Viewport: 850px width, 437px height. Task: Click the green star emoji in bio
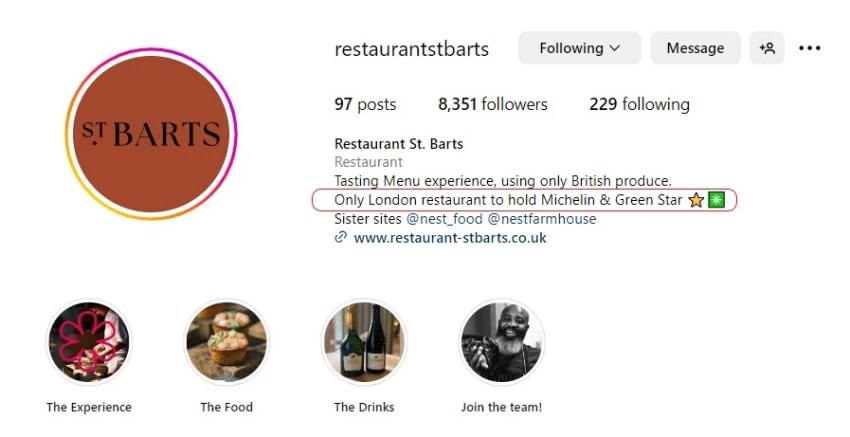(x=716, y=200)
